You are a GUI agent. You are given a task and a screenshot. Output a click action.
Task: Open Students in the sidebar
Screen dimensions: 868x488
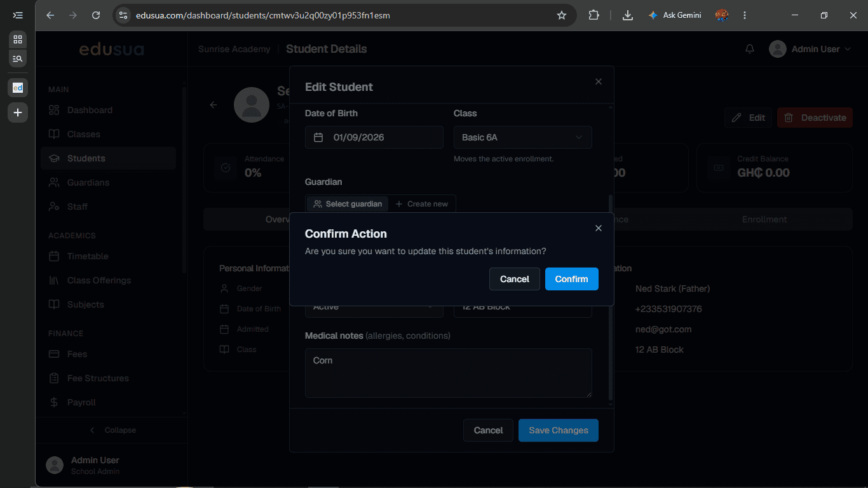[108, 158]
